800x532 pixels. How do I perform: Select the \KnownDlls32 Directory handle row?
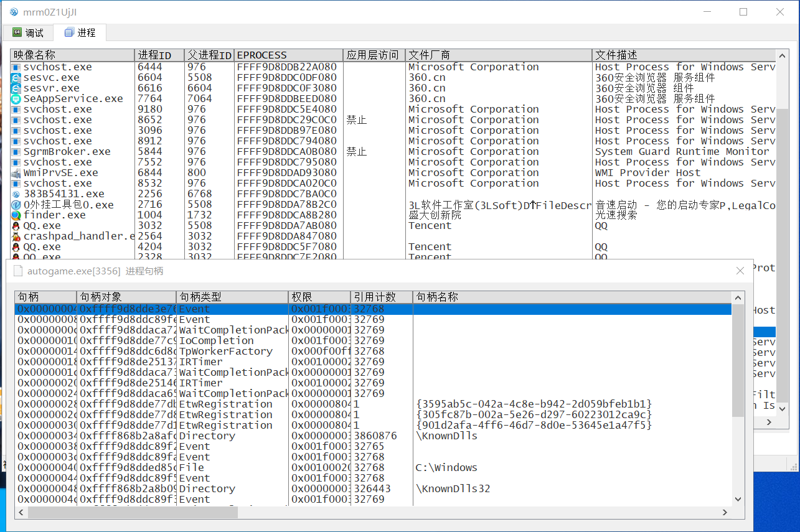(x=373, y=489)
